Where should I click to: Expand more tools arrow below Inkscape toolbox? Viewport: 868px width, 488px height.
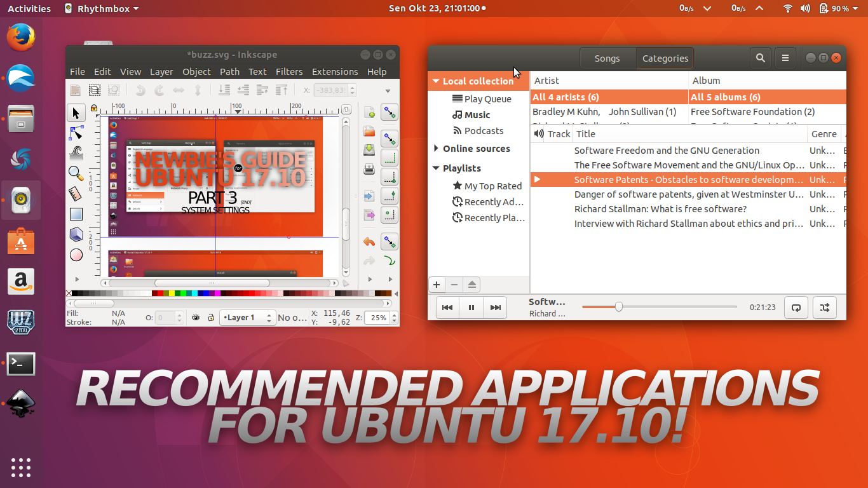76,279
